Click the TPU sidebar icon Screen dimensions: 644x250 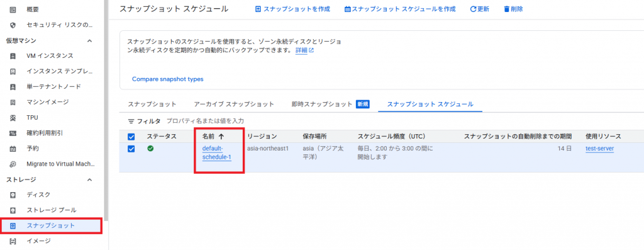[x=13, y=118]
